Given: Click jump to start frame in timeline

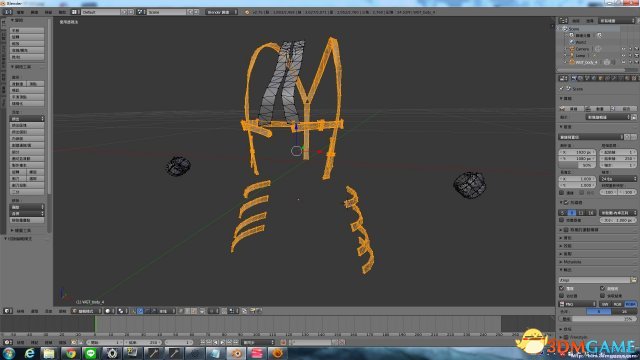Looking at the screenshot, I should point(203,342).
